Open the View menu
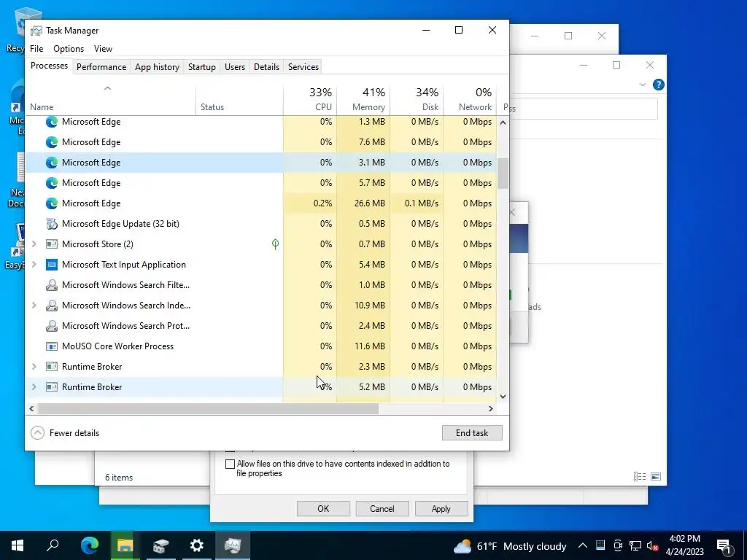This screenshot has width=747, height=560. (x=103, y=49)
